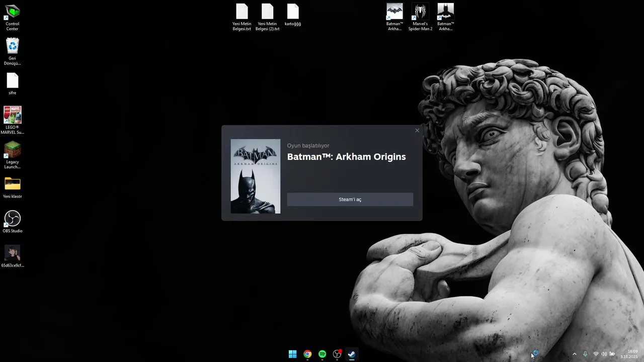Select the kartoğğğ file icon
Image resolution: width=644 pixels, height=362 pixels.
click(293, 15)
